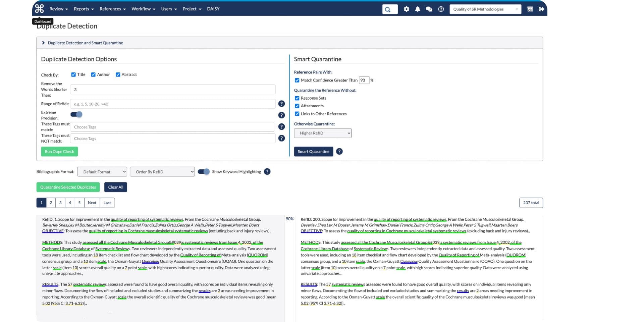Uncheck the Response Sets checkbox

pyautogui.click(x=297, y=98)
